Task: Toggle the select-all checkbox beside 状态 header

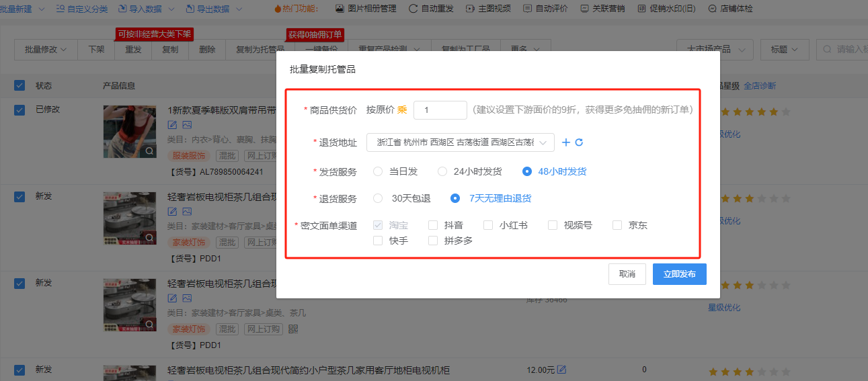Action: point(19,85)
